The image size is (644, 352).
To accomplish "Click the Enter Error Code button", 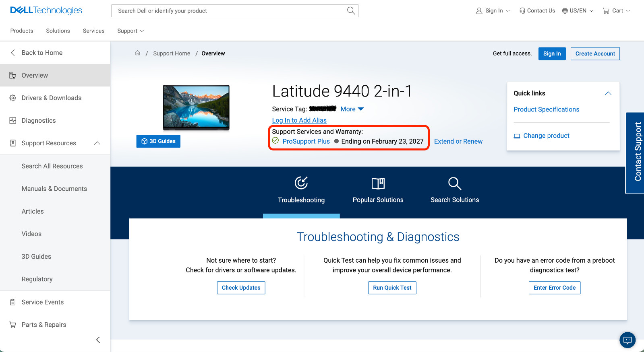I will click(555, 288).
